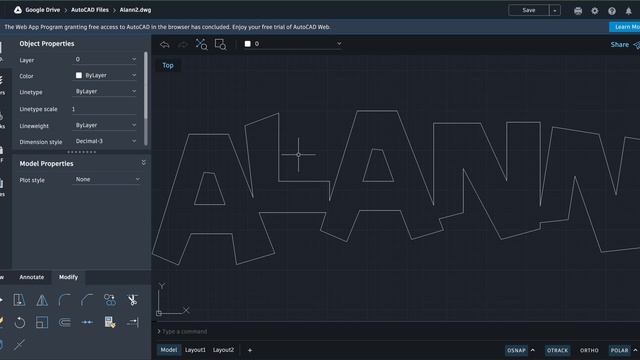Image resolution: width=640 pixels, height=360 pixels.
Task: Select the Copy objects tool icon
Action: point(110,300)
